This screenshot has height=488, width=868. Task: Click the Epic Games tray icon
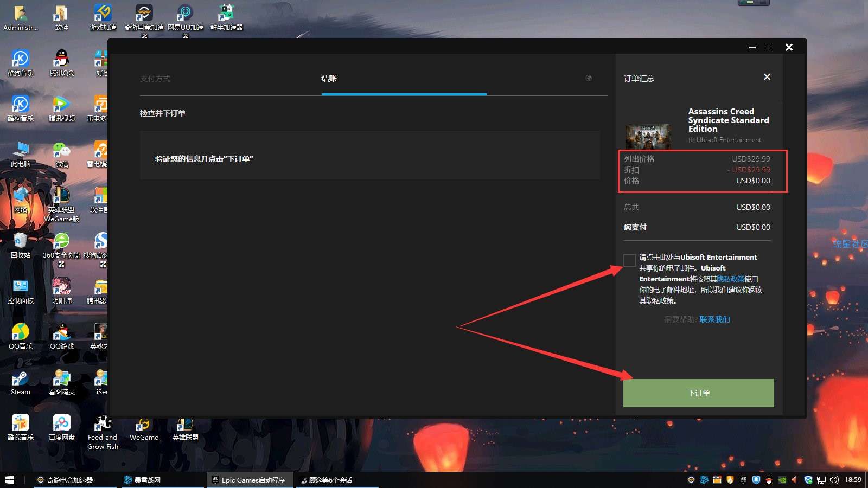point(743,480)
